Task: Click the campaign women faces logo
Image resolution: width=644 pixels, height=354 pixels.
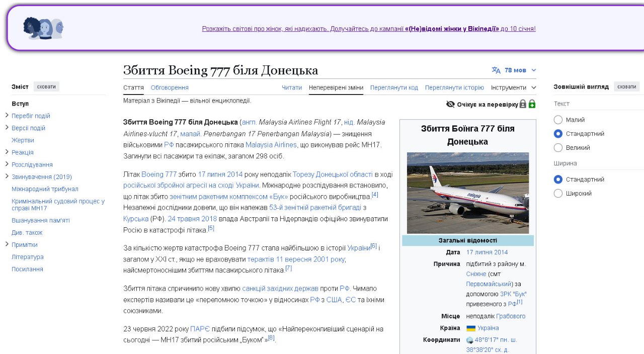Action: (43, 28)
